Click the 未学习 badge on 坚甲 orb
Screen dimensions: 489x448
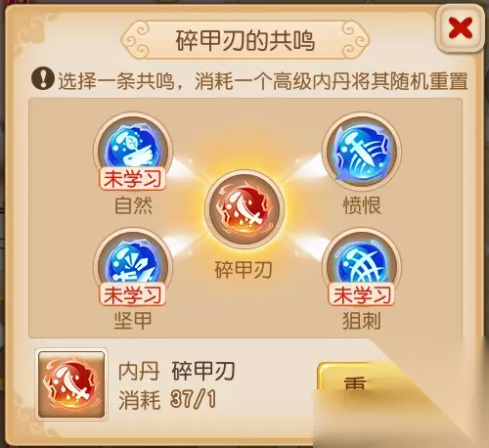pos(132,294)
